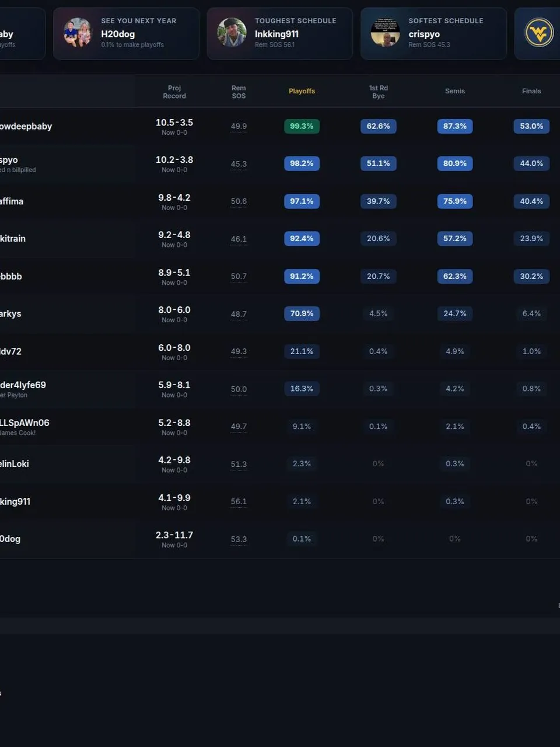Open the LLSpAWn06 team name in the table
Image resolution: width=560 pixels, height=747 pixels.
point(24,423)
